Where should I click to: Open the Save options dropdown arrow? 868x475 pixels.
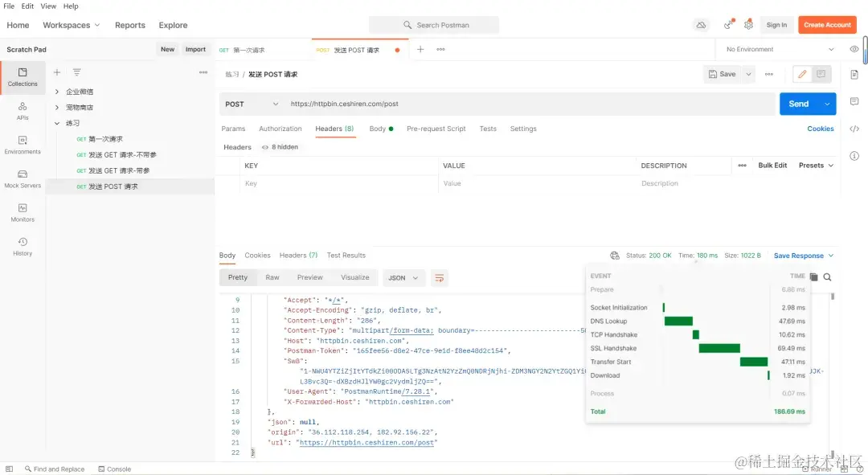click(x=748, y=74)
